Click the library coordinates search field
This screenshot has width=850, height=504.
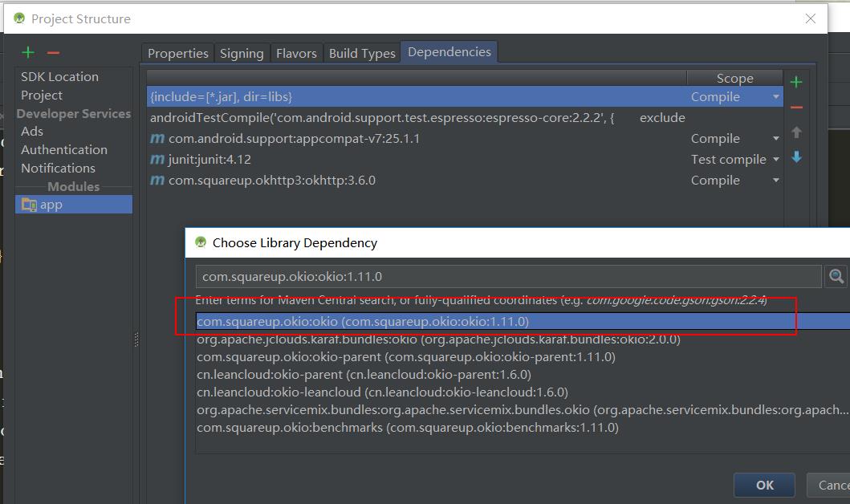pos(508,277)
